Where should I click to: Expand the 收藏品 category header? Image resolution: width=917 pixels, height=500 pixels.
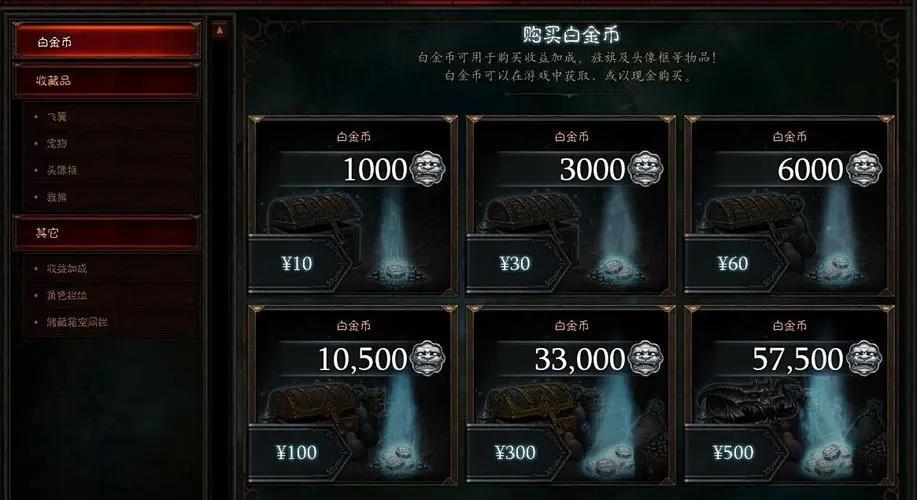(106, 81)
